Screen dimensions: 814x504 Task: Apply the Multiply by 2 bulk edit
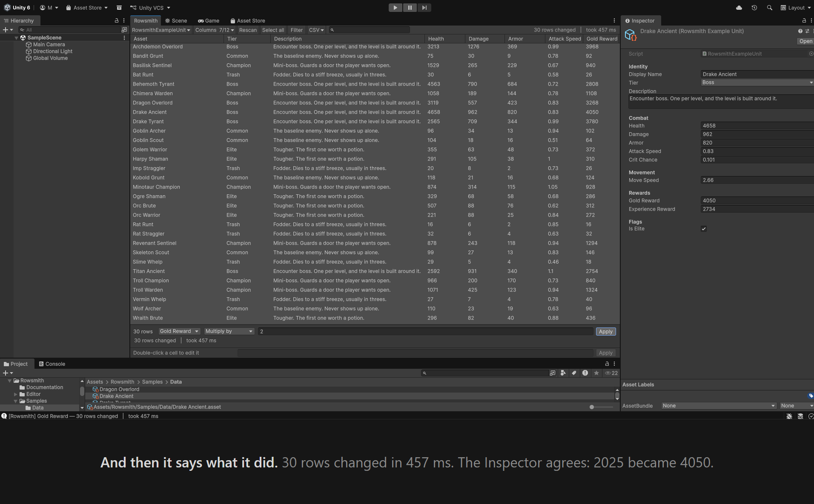pyautogui.click(x=605, y=332)
